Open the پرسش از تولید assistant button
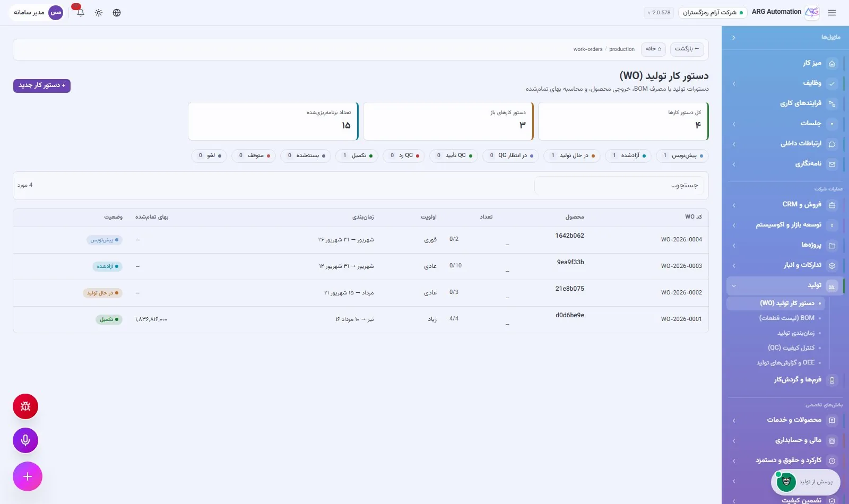This screenshot has height=504, width=849. pyautogui.click(x=805, y=482)
